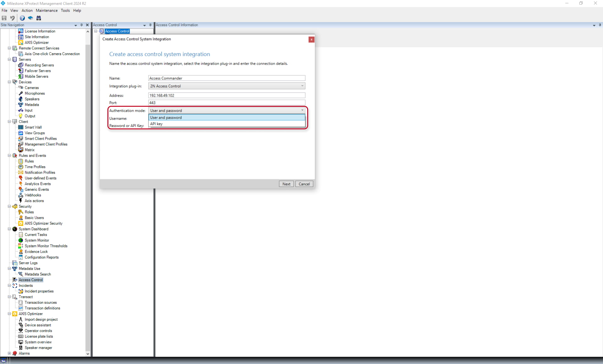Screen dimensions: 603x364
Task: Pin the Site Navigation panel
Action: [x=82, y=25]
